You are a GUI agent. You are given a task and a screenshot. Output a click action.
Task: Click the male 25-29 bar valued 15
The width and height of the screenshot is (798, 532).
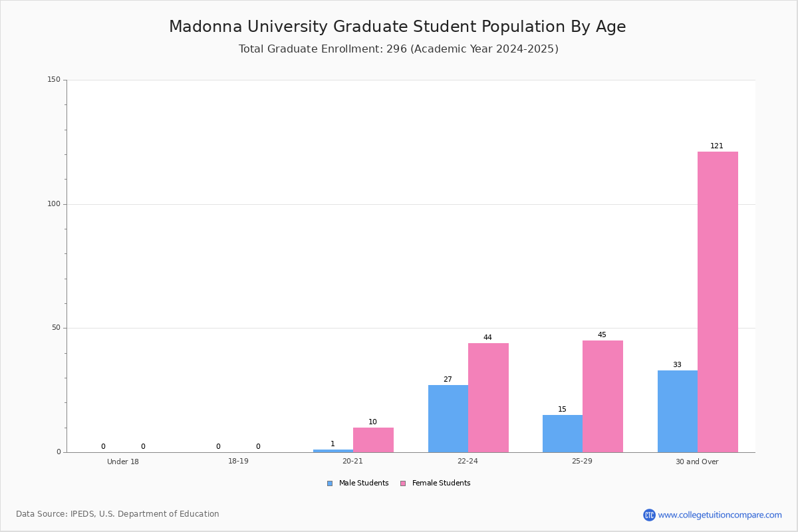(563, 434)
